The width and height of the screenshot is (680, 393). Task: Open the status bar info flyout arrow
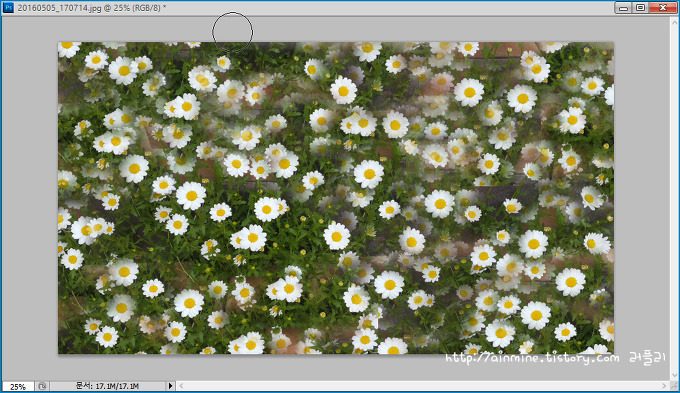click(170, 386)
